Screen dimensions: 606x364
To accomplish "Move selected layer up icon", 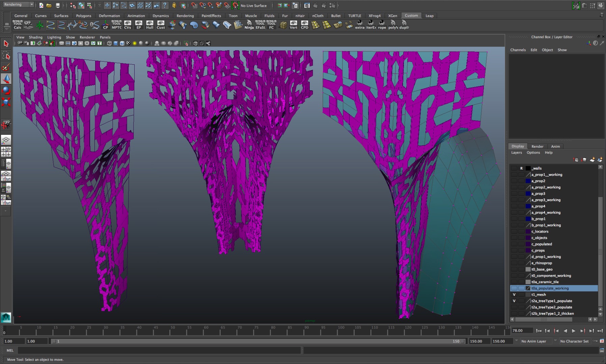I will [576, 160].
